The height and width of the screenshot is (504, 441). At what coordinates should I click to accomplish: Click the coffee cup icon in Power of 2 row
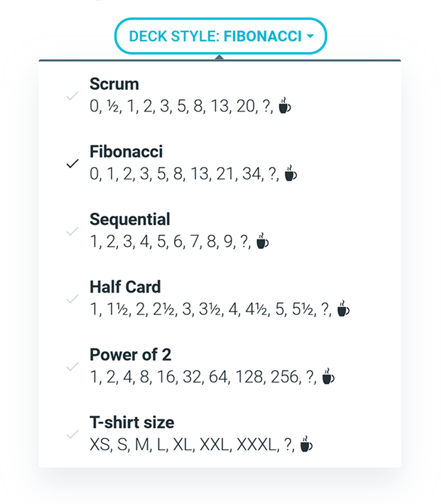(x=329, y=376)
